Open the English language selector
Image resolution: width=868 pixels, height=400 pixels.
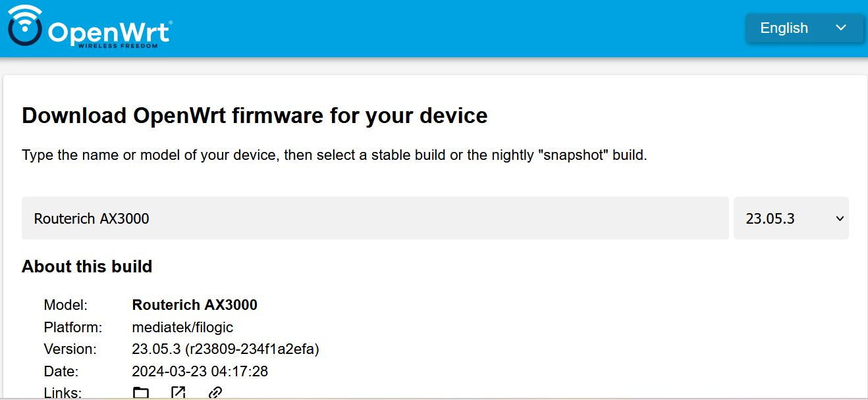[804, 28]
